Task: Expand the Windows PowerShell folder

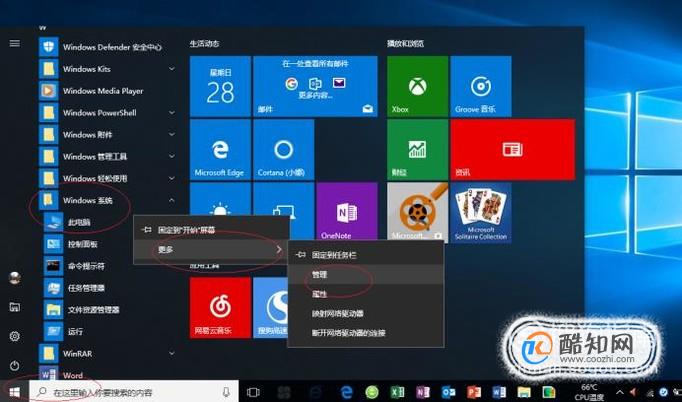Action: pyautogui.click(x=171, y=113)
